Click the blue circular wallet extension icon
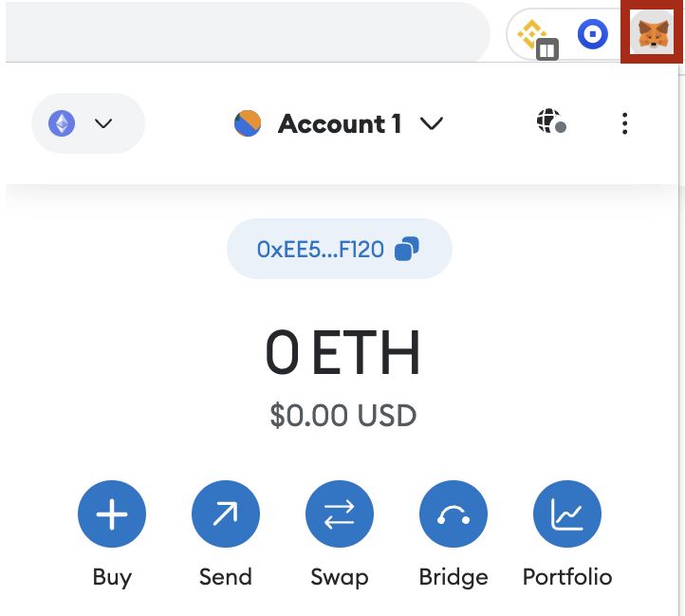Screen dimensions: 685x616 (593, 35)
